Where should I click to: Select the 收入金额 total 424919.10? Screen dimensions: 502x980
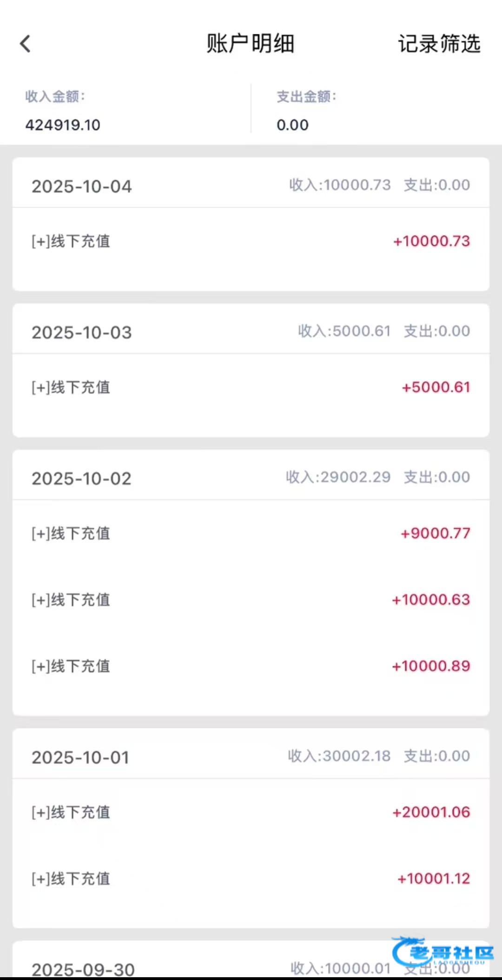point(63,125)
